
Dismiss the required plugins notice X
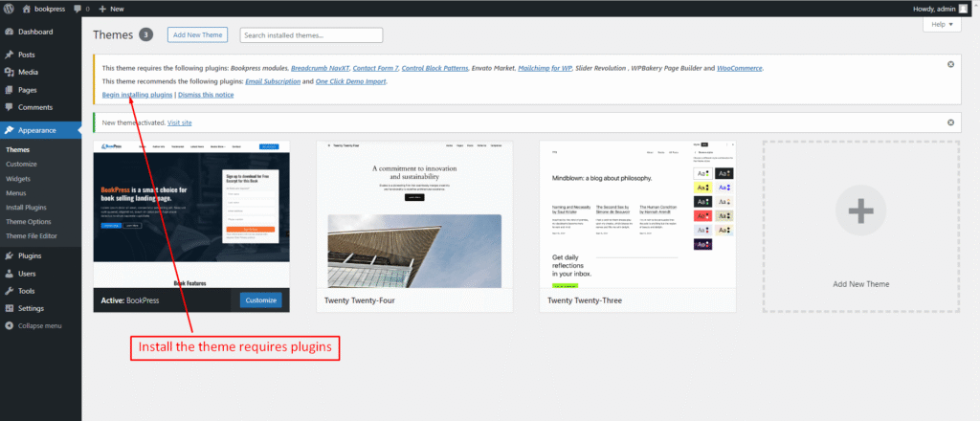(950, 64)
